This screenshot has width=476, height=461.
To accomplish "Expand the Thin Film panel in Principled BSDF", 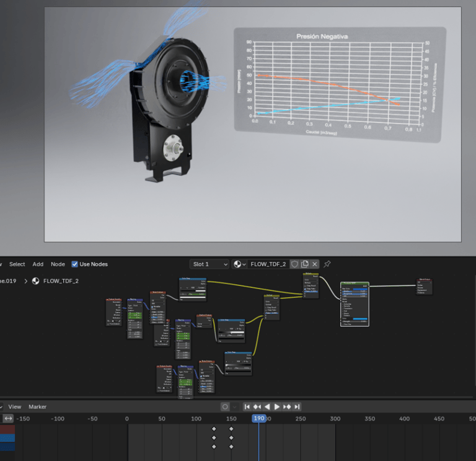I will pyautogui.click(x=347, y=324).
